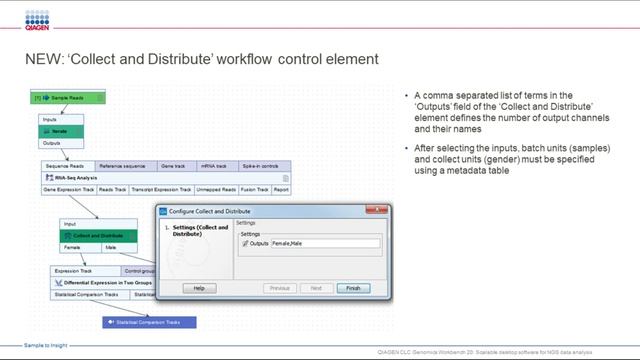
Task: Click the Report output channel
Action: pos(281,190)
